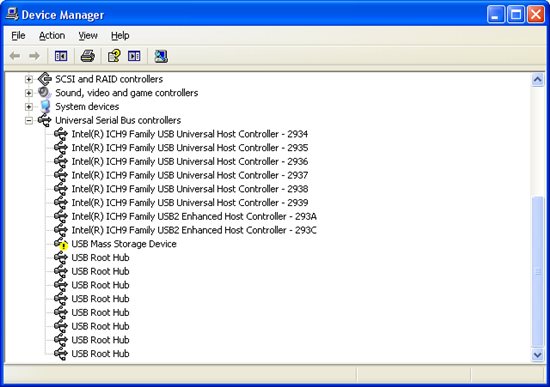
Task: Select SCSI and RAID controllers label
Action: coord(109,79)
